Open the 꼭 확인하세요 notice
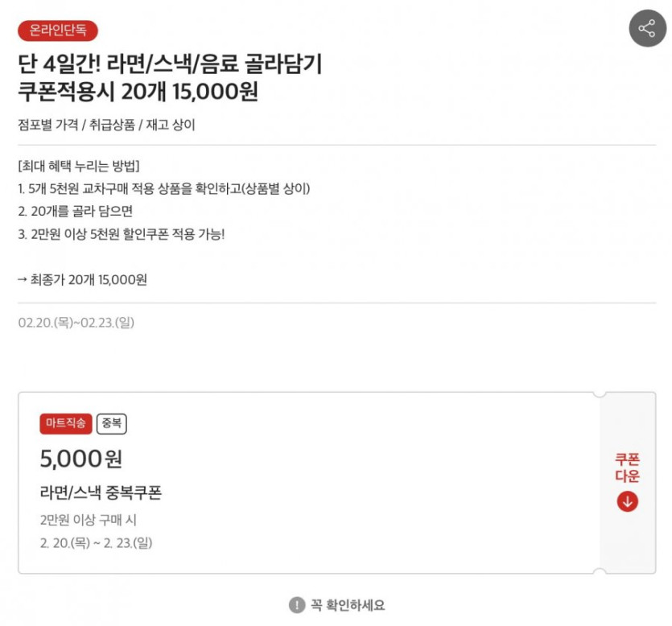The image size is (672, 626). click(348, 605)
